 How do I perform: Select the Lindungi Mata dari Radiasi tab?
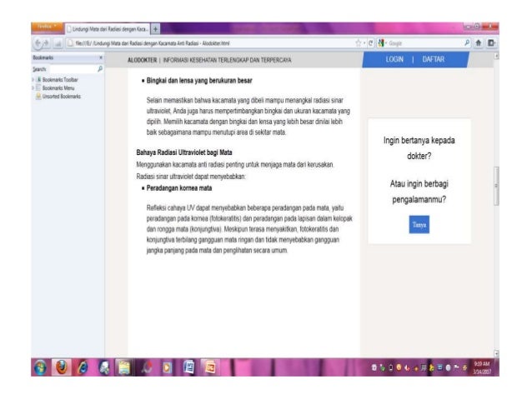point(108,29)
